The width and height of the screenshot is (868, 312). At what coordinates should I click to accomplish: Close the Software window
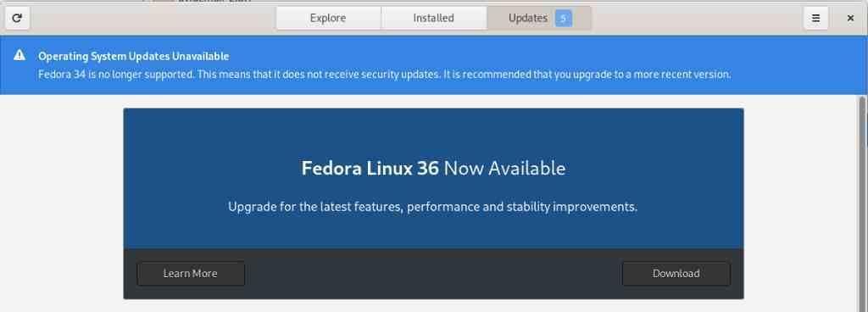[850, 19]
